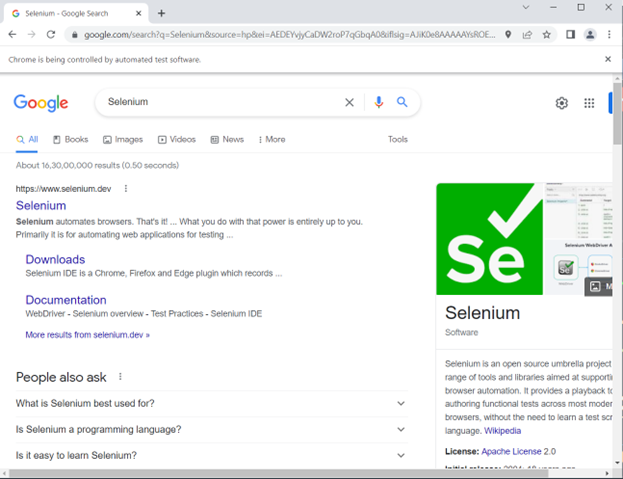Open the People also ask three-dot menu
The width and height of the screenshot is (623, 479).
click(x=120, y=377)
